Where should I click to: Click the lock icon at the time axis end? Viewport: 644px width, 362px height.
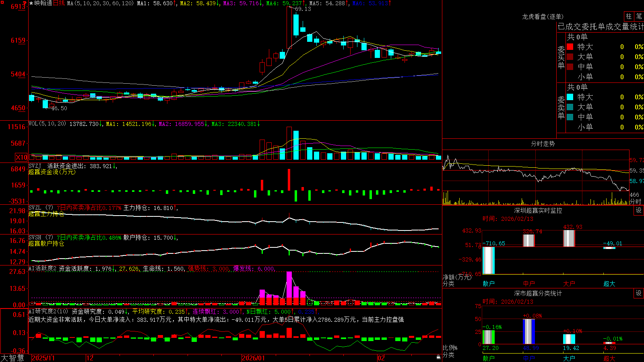click(x=438, y=357)
